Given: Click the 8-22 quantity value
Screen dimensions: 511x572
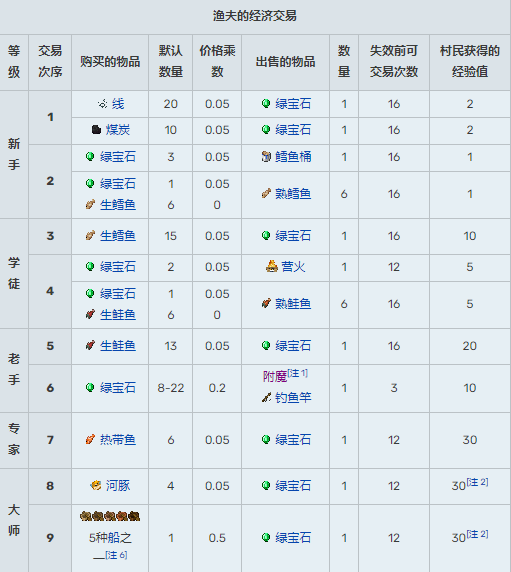Looking at the screenshot, I should (171, 388).
